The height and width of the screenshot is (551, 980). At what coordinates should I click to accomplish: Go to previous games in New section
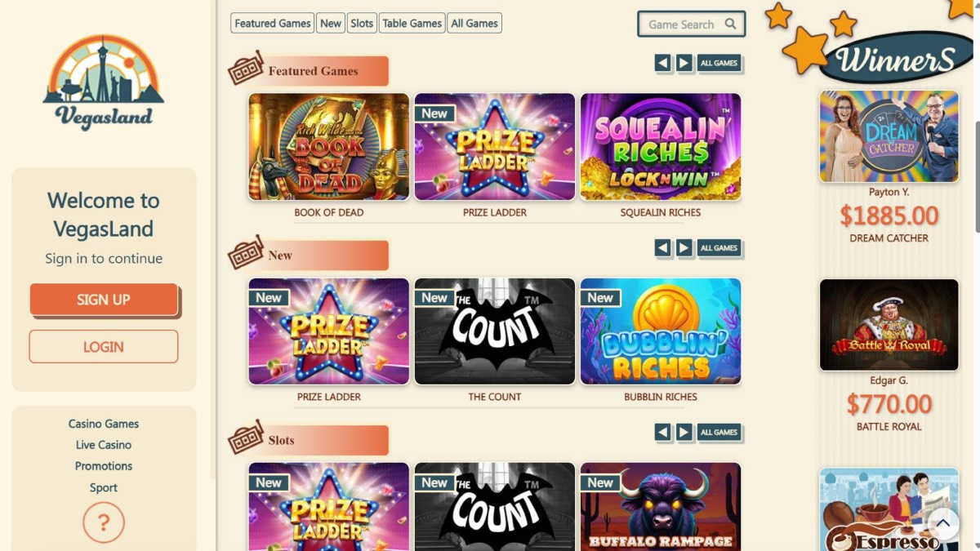tap(663, 247)
